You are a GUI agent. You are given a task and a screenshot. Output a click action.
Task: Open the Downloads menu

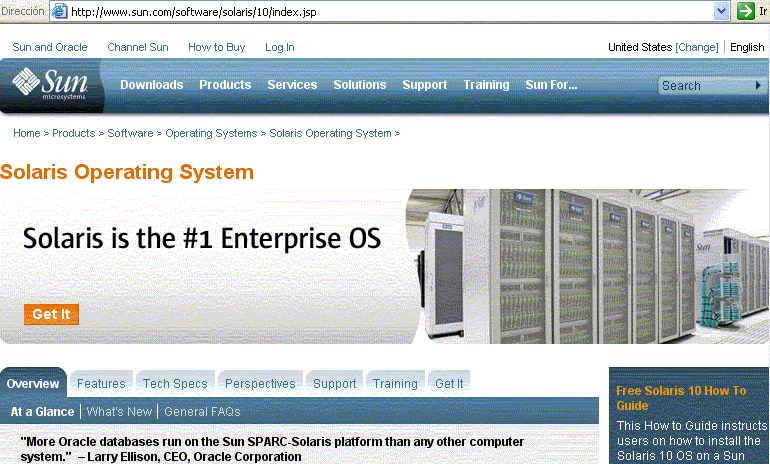(x=152, y=84)
